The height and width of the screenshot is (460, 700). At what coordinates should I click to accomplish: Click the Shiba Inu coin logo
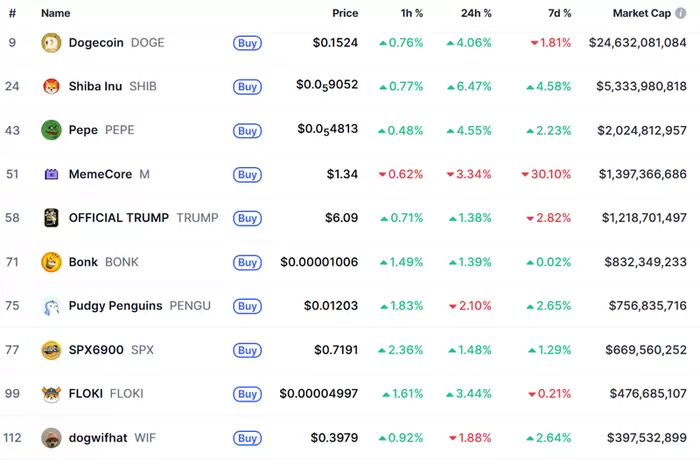(x=51, y=87)
